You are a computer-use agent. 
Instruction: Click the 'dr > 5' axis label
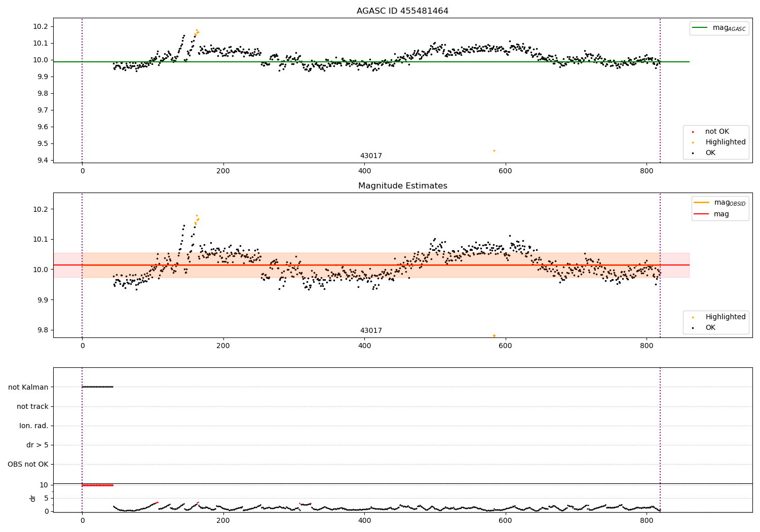click(x=37, y=445)
